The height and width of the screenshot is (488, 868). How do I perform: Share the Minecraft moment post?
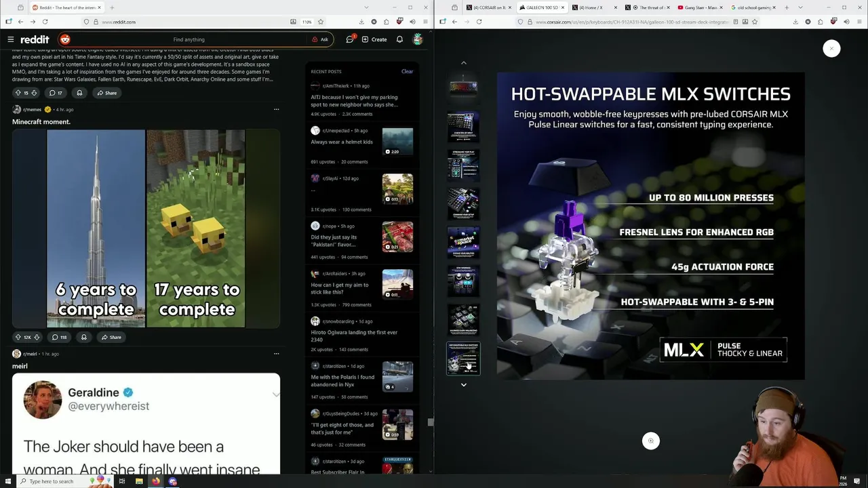[x=111, y=337]
